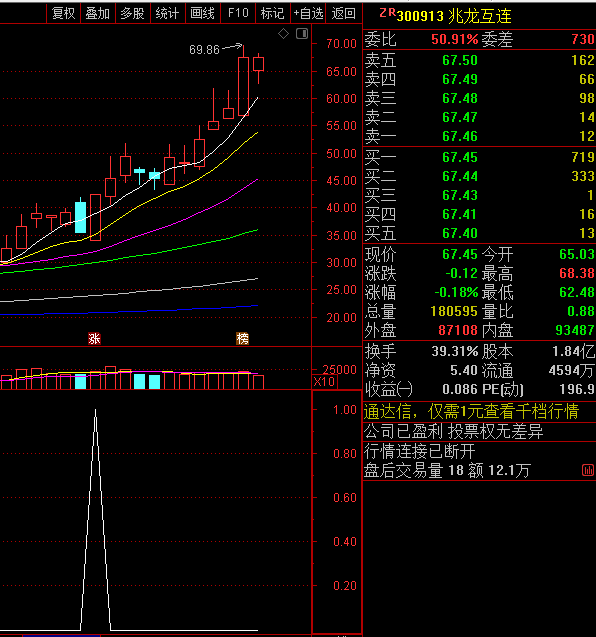Viewport: 596px width, 637px height.
Task: Click the 量比 0.88 value
Action: [581, 312]
